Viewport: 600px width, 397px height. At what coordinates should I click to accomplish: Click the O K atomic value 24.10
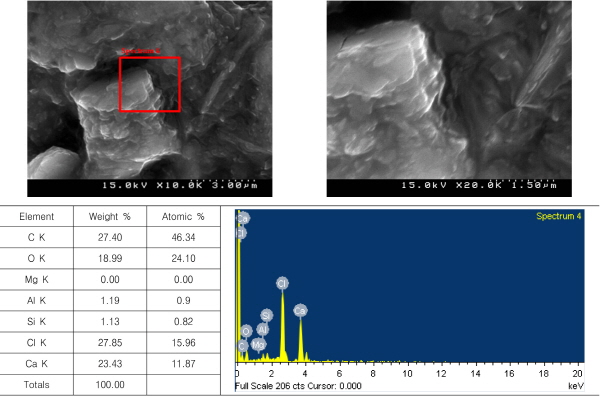183,259
